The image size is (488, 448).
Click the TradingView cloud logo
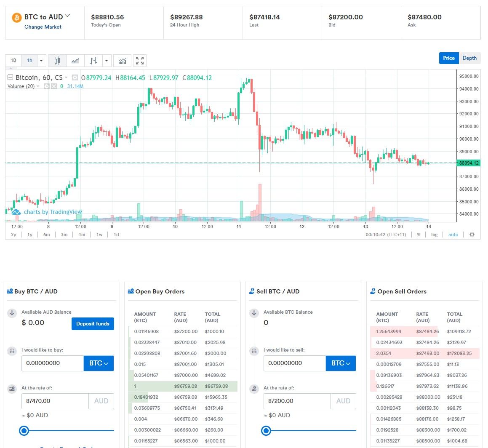[16, 212]
